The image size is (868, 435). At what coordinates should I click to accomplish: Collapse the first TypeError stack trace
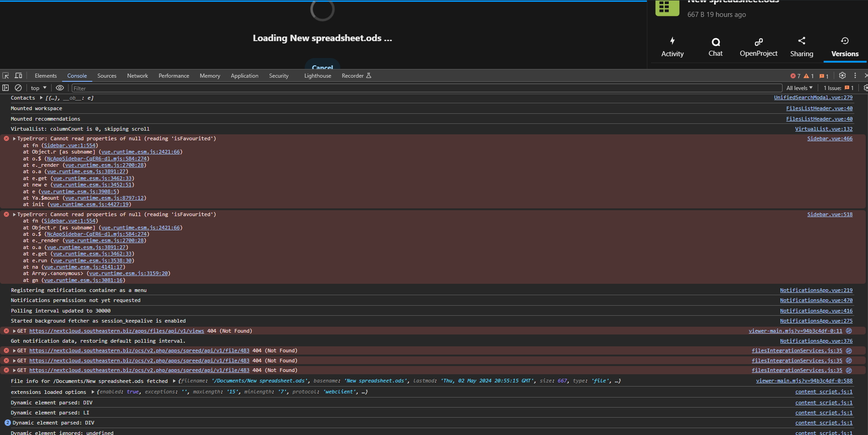point(15,138)
